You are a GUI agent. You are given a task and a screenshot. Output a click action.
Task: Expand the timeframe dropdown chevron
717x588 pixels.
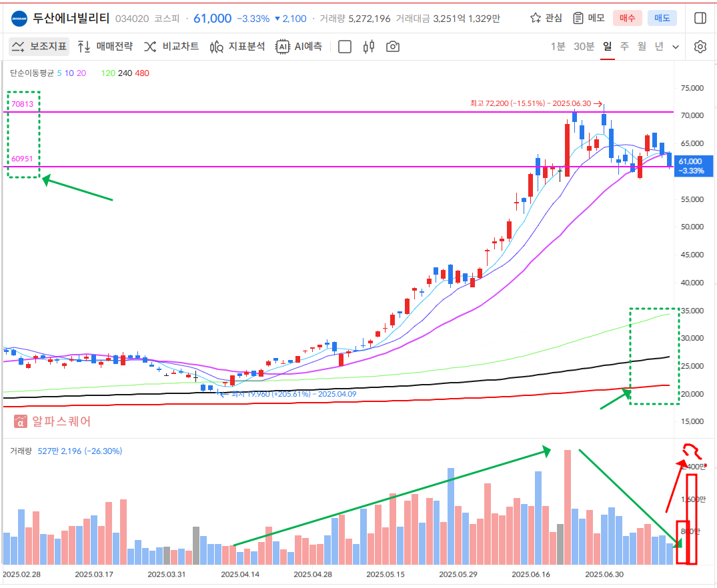click(x=676, y=47)
